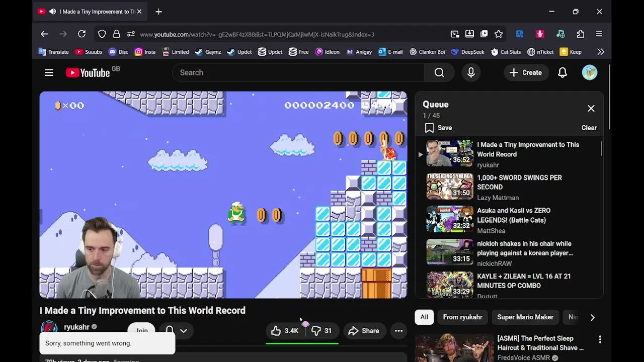
Task: Open the Translate bookmark
Action: point(53,52)
